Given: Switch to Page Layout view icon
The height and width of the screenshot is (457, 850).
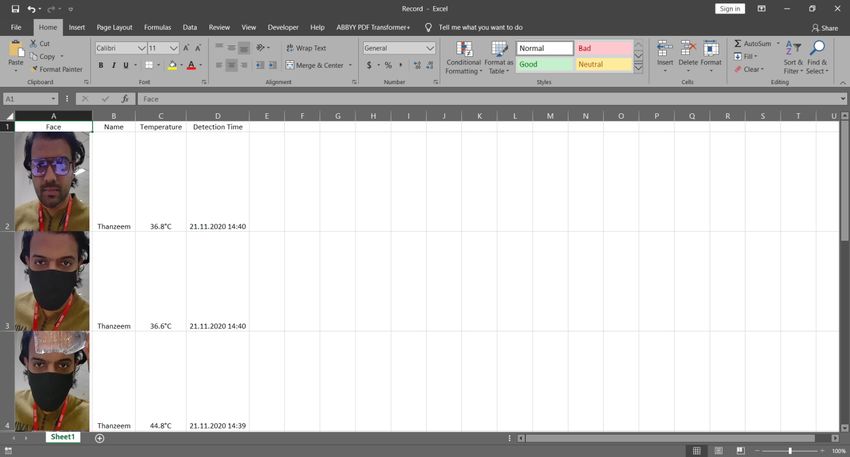Looking at the screenshot, I should (718, 450).
